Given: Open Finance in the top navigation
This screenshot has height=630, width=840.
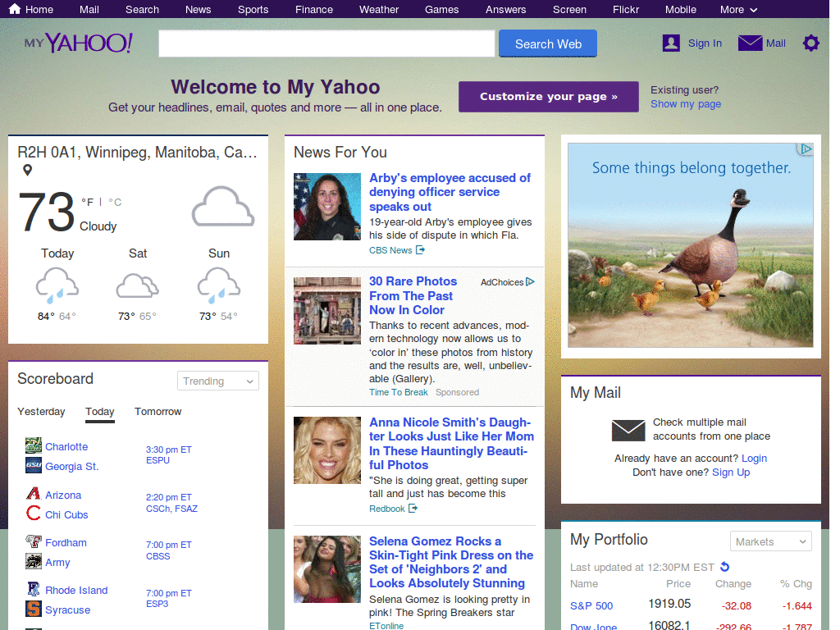Looking at the screenshot, I should (314, 10).
